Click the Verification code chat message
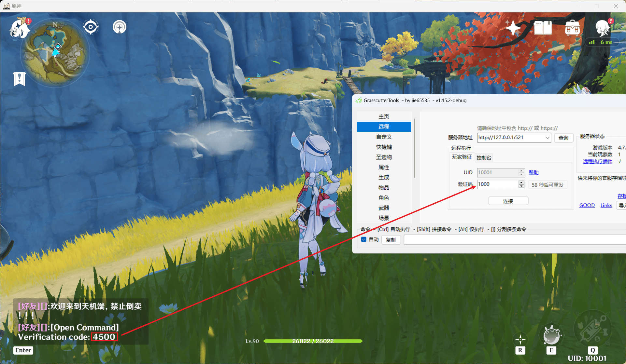 coord(68,337)
